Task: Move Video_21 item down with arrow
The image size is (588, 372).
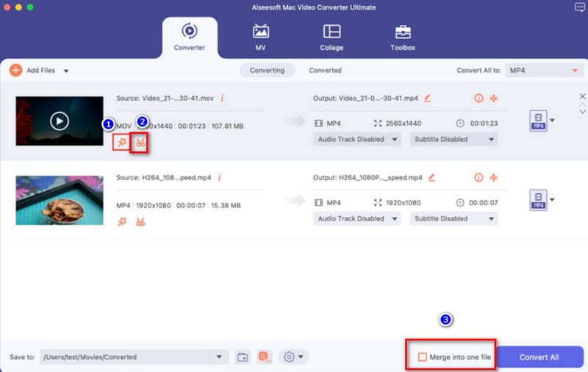Action: click(582, 111)
